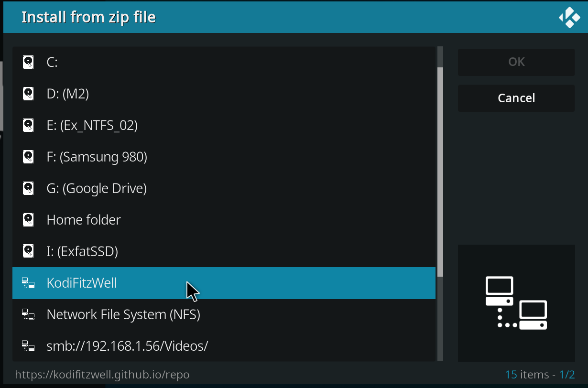Open Network File System (NFS)
The height and width of the screenshot is (388, 588).
pyautogui.click(x=123, y=315)
